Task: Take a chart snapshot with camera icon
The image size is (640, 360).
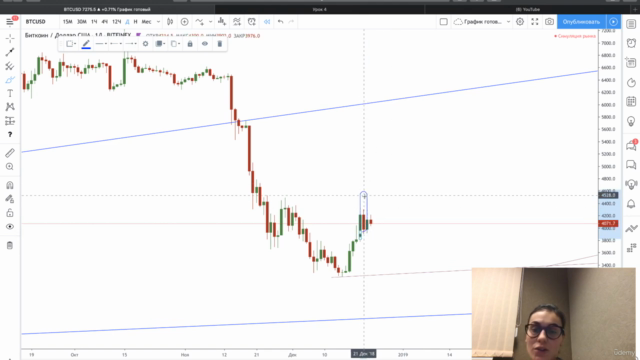Action: click(x=549, y=22)
